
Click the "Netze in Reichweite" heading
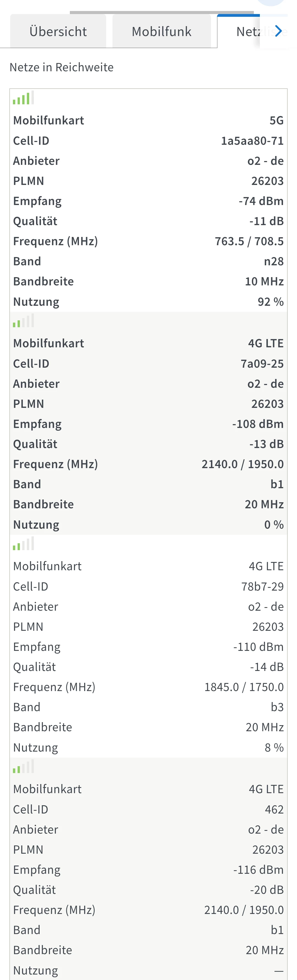pyautogui.click(x=62, y=67)
